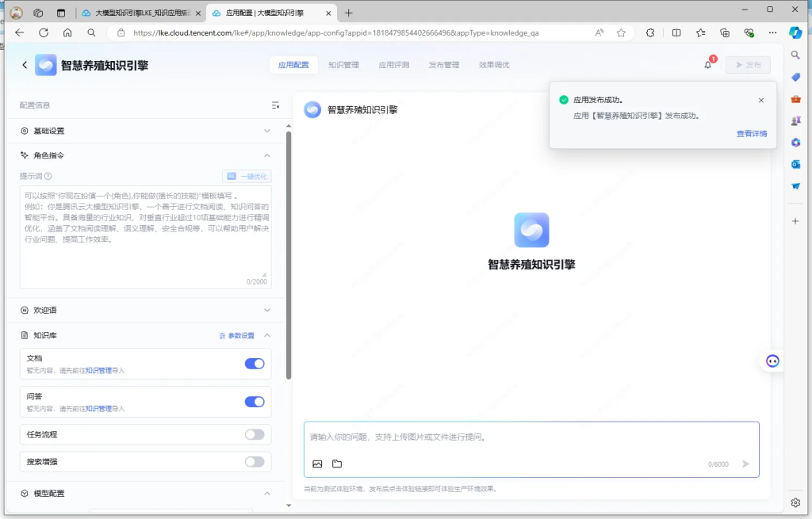Click the 查看详情 link in notification
Screen dimensions: 812x519
click(x=751, y=134)
